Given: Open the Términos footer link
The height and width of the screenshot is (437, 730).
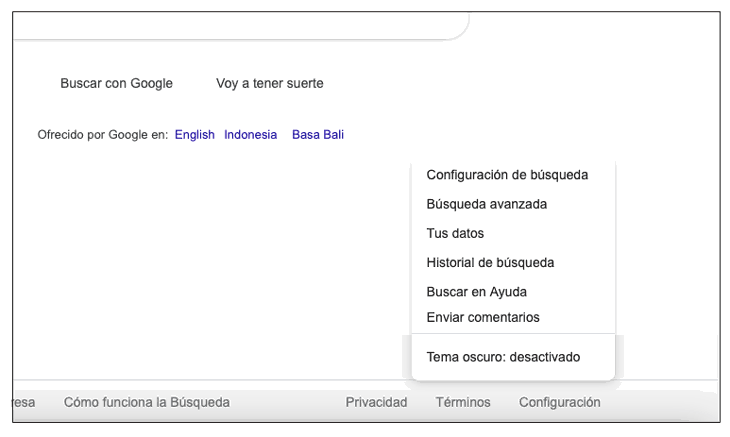Looking at the screenshot, I should tap(463, 402).
